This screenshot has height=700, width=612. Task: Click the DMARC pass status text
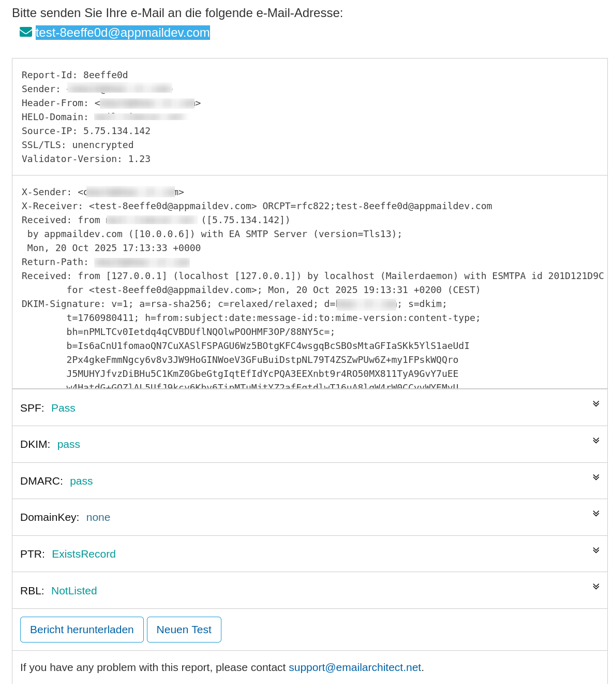(81, 481)
